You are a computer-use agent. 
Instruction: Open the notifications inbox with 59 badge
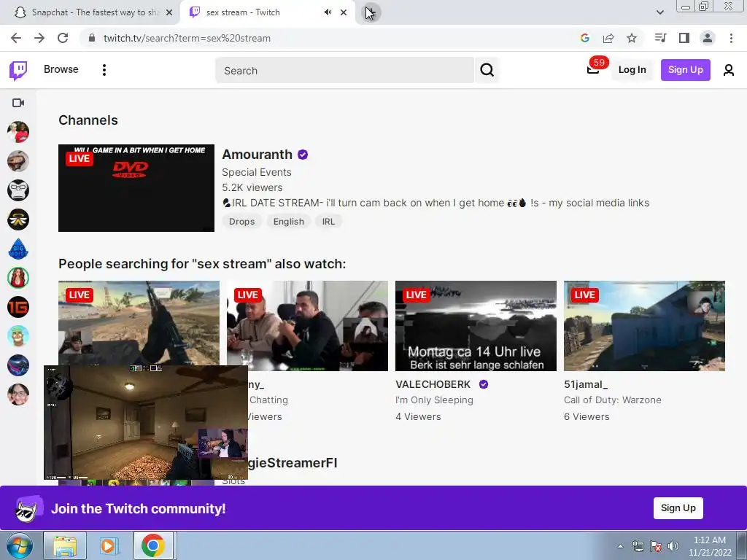(593, 69)
